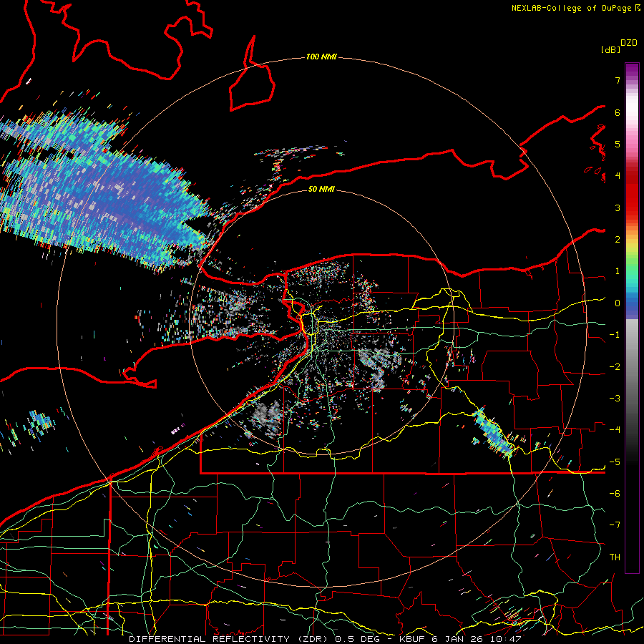Click the 7 value on color scale
Viewport: 644px width, 644px height.
[x=618, y=80]
